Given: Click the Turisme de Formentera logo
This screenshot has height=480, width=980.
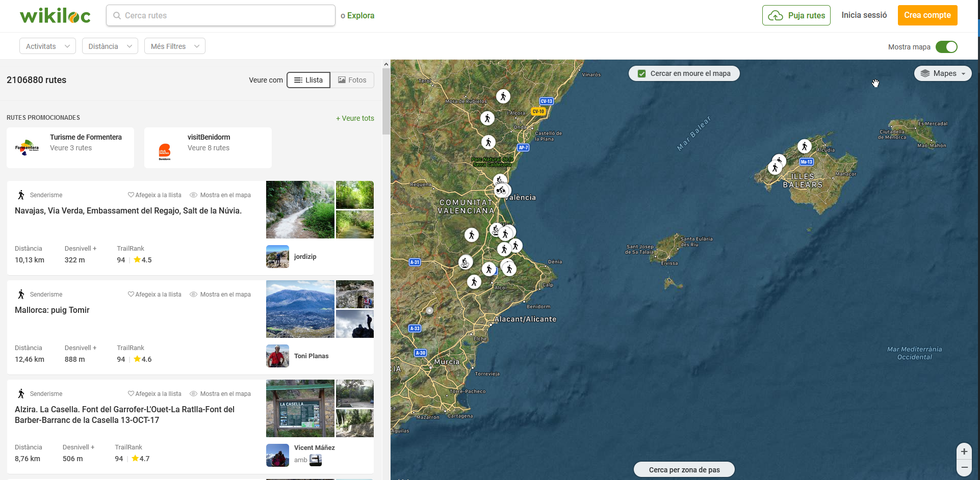Looking at the screenshot, I should point(27,148).
